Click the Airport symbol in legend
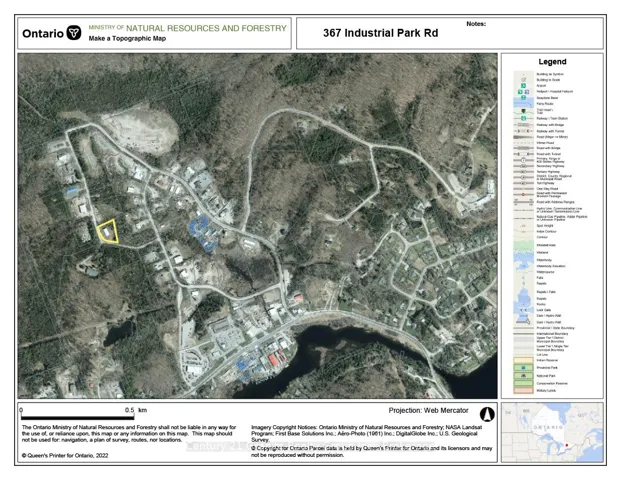 pyautogui.click(x=522, y=83)
